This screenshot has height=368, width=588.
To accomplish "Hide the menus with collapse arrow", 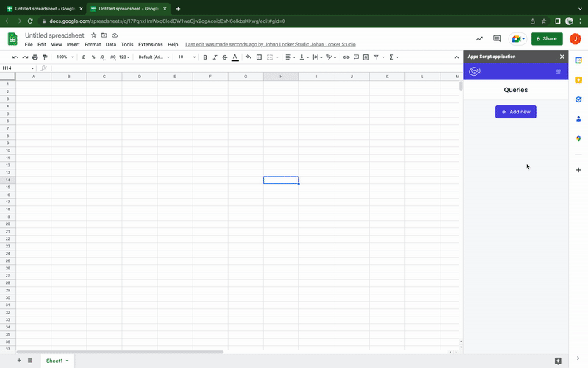I will (456, 57).
